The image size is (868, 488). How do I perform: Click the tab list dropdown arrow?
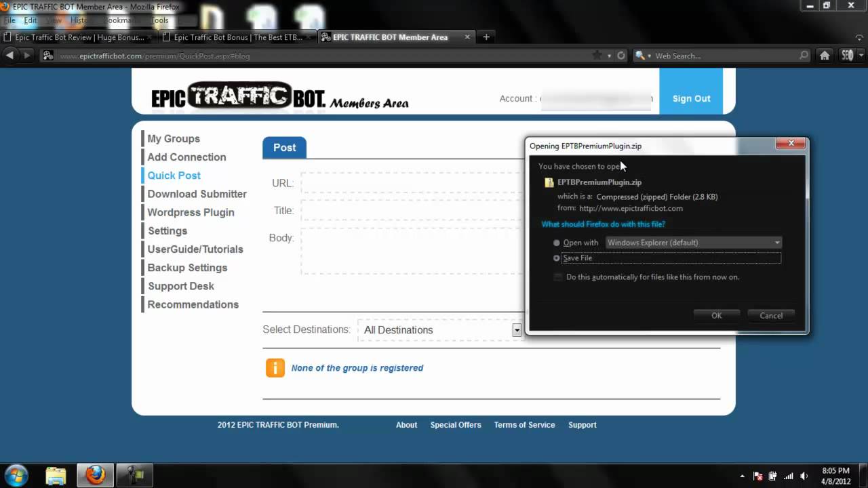(861, 37)
